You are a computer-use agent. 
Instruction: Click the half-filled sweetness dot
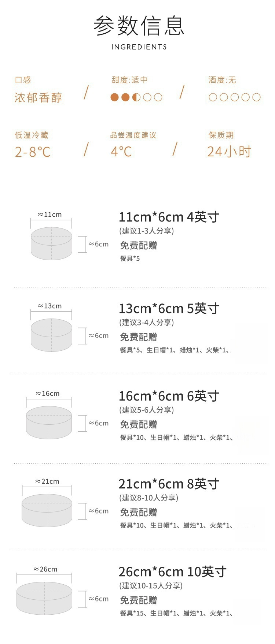point(136,97)
